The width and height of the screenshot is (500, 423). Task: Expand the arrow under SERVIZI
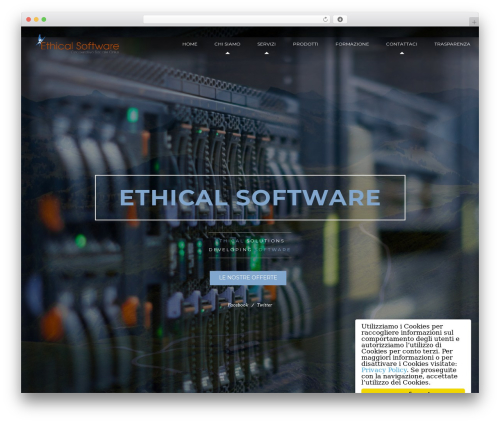click(x=266, y=53)
